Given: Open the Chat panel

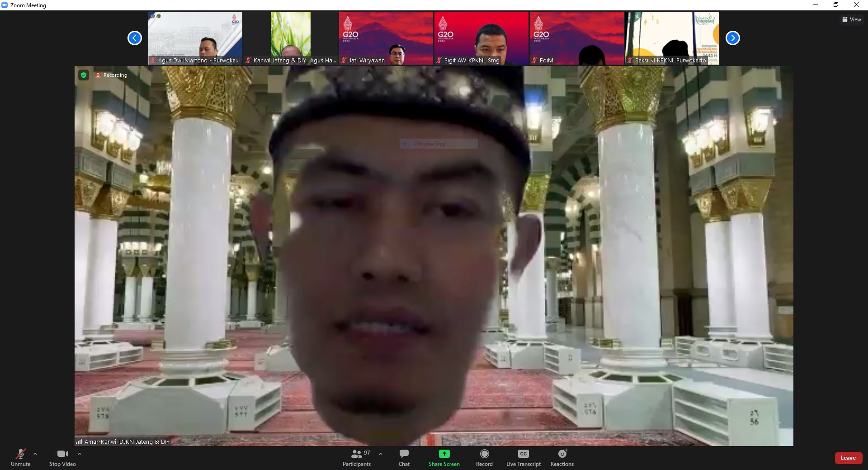Looking at the screenshot, I should 404,457.
